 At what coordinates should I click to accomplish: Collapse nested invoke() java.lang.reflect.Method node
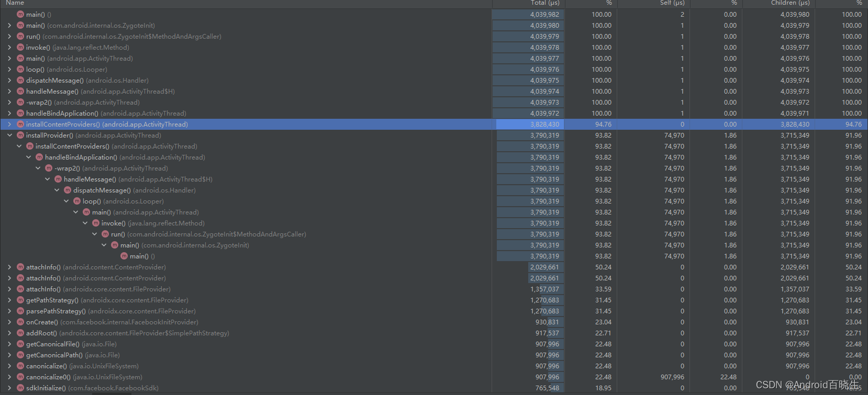(x=85, y=223)
